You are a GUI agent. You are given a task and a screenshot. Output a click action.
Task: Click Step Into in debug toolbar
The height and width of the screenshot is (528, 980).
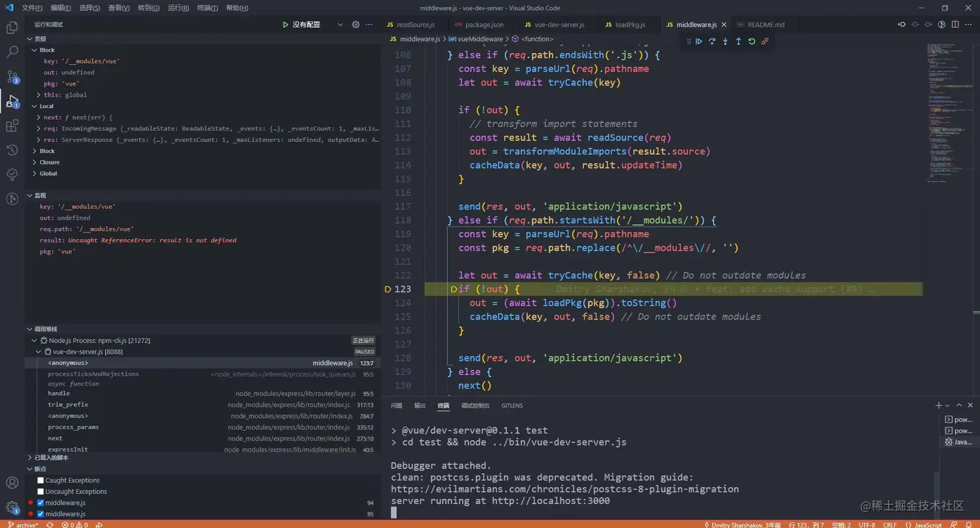click(x=725, y=41)
